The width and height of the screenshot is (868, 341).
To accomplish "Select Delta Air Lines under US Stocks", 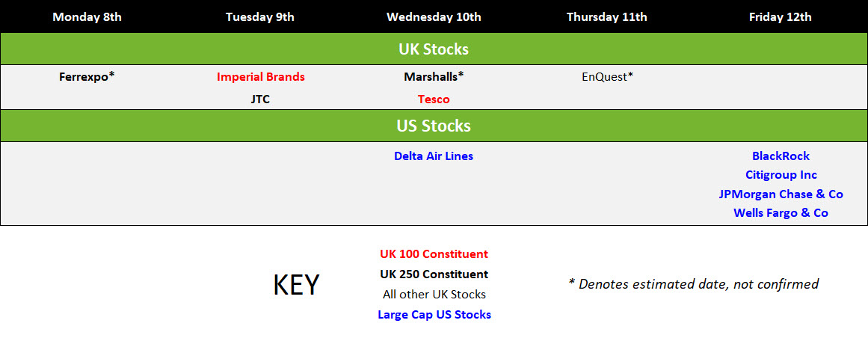I will tap(434, 156).
